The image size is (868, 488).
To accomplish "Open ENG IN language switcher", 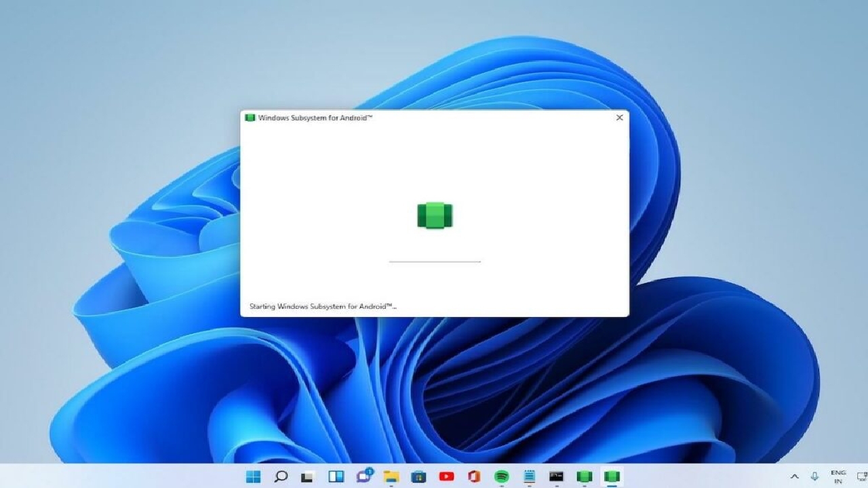I will point(838,476).
